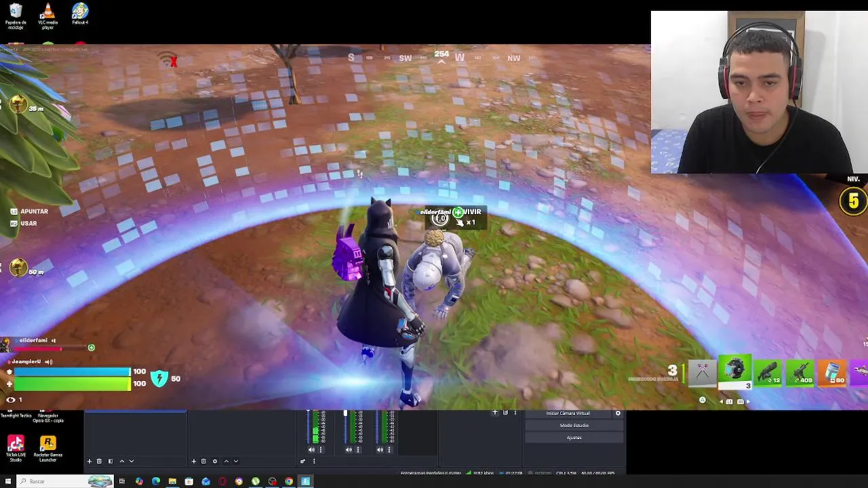The height and width of the screenshot is (488, 868).
Task: Open the Ajustes button in OBS
Action: [x=574, y=437]
